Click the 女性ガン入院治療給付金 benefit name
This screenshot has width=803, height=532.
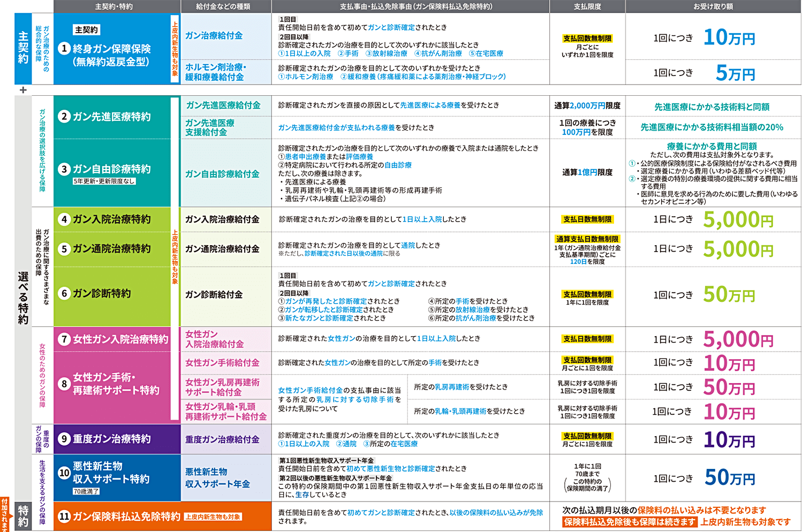click(215, 339)
